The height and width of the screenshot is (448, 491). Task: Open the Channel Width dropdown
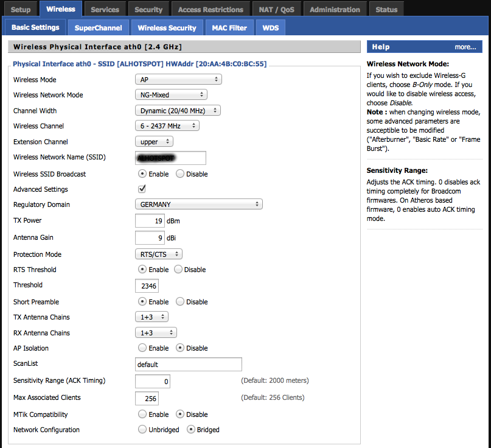[177, 111]
